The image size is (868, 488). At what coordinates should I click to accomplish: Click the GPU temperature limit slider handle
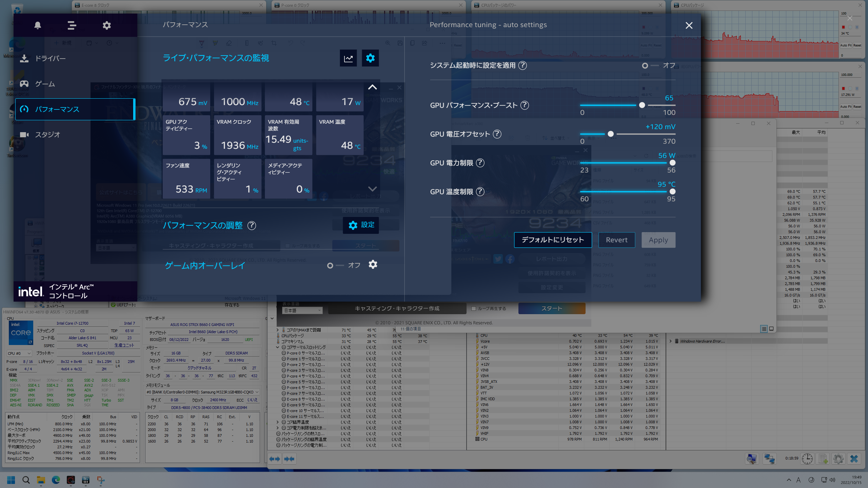click(x=672, y=191)
